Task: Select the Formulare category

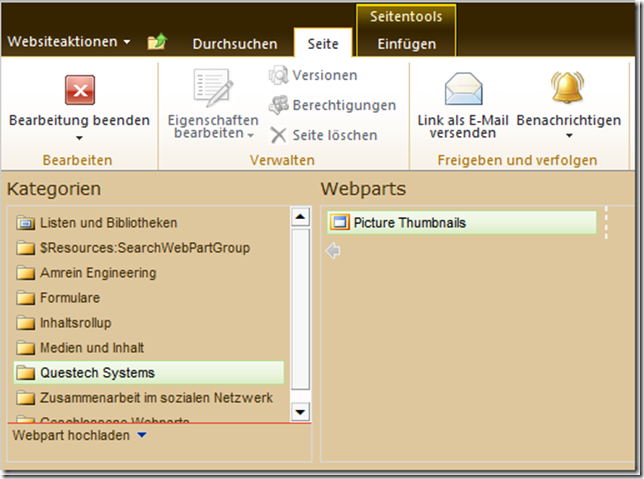Action: pyautogui.click(x=149, y=298)
